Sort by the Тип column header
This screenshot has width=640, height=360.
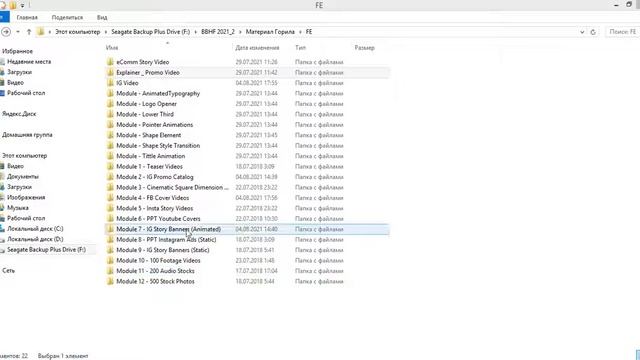click(x=300, y=48)
